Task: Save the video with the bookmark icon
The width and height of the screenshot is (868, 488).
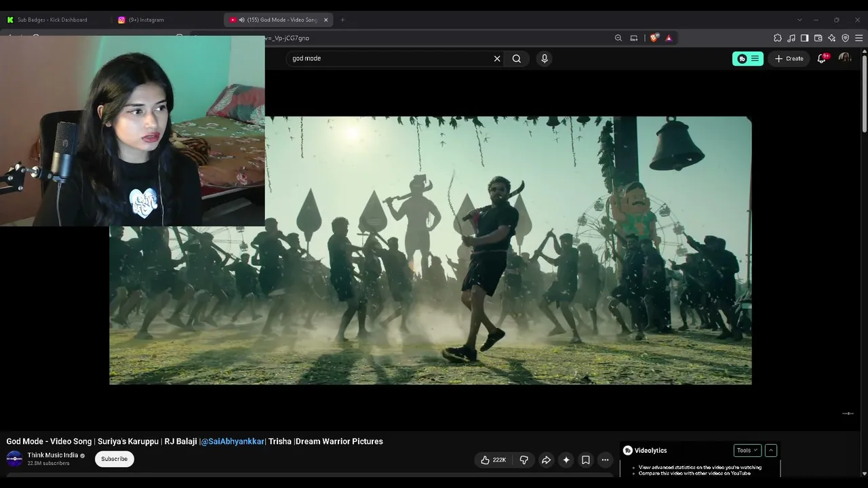Action: click(x=586, y=460)
